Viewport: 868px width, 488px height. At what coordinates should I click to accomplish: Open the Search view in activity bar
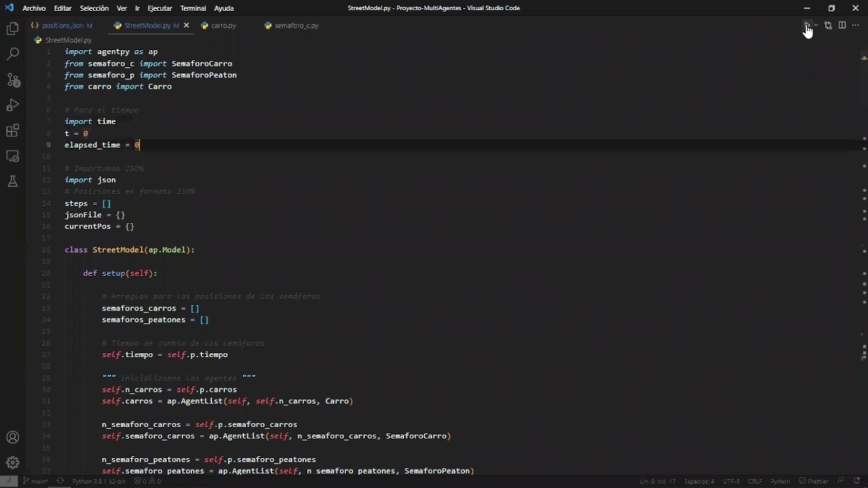12,54
